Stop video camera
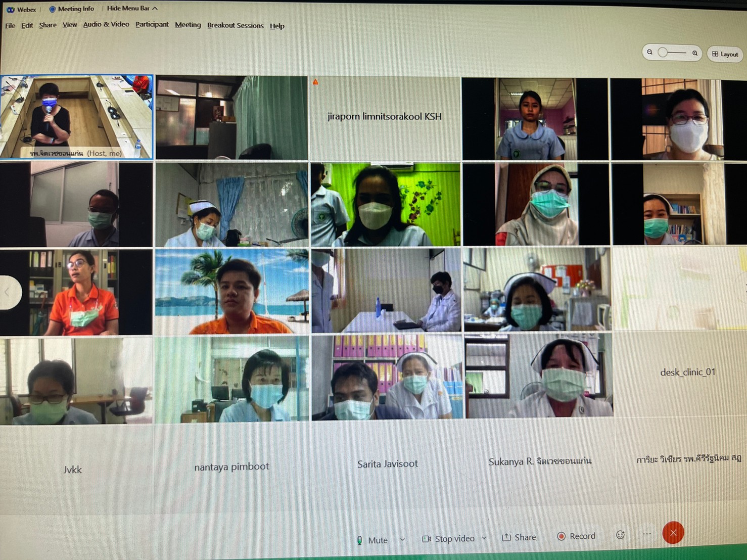 tap(449, 539)
